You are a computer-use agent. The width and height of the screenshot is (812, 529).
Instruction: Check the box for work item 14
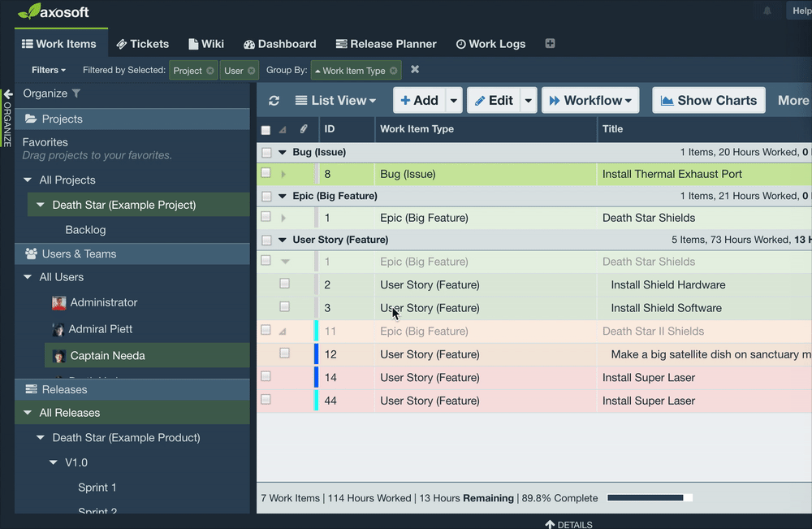(x=266, y=377)
